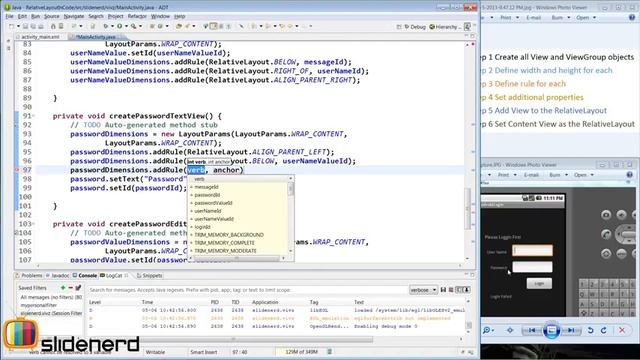Open the Javadoc view tab
640x360 pixels.
point(58,276)
